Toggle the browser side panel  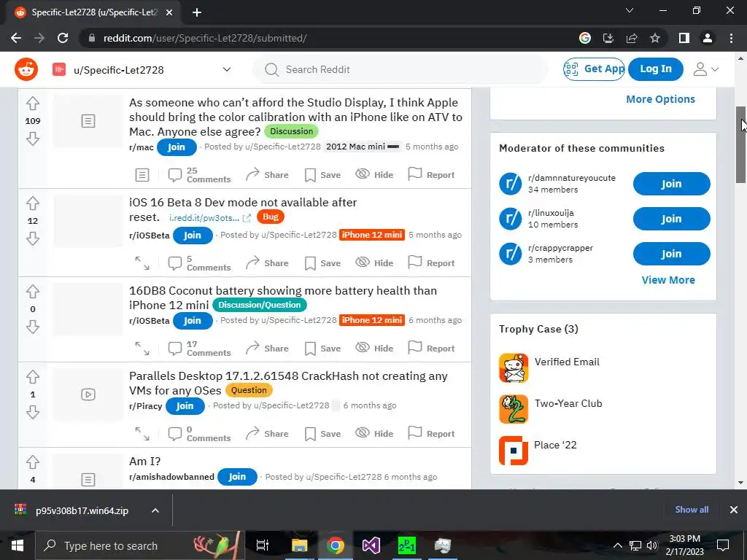pyautogui.click(x=684, y=38)
